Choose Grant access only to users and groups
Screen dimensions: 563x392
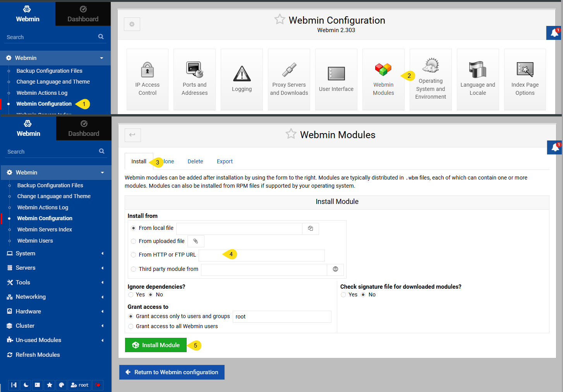[x=131, y=317]
